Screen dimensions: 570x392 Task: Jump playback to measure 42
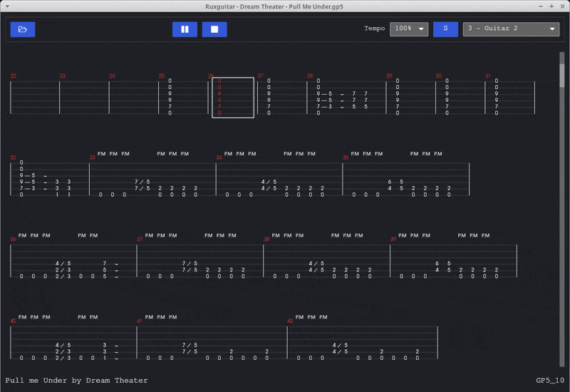pos(361,344)
